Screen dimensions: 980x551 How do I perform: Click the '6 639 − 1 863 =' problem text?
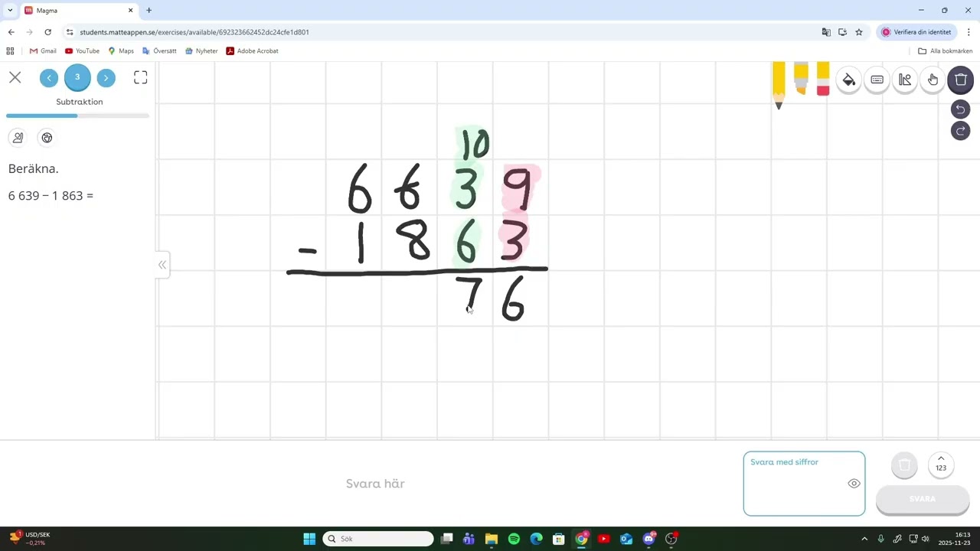51,196
